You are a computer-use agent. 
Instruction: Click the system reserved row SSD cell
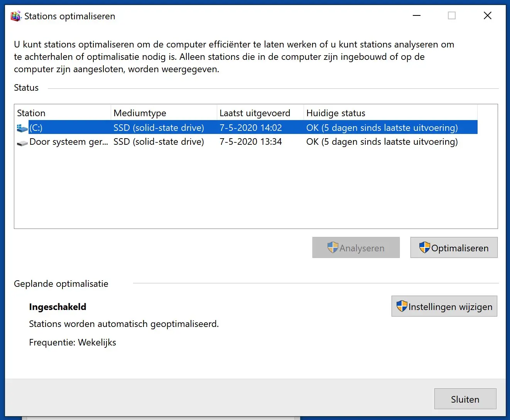point(159,142)
